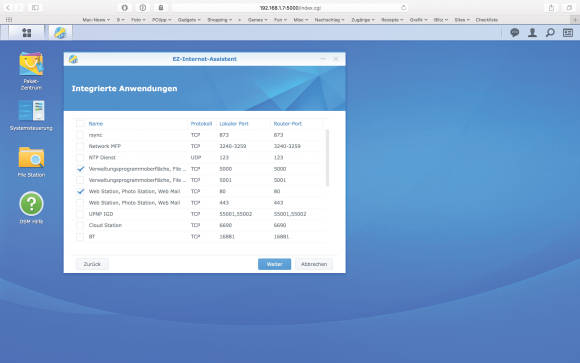Viewport: 580px width, 363px height.
Task: Sort table by Lokaler Port column
Action: 234,124
